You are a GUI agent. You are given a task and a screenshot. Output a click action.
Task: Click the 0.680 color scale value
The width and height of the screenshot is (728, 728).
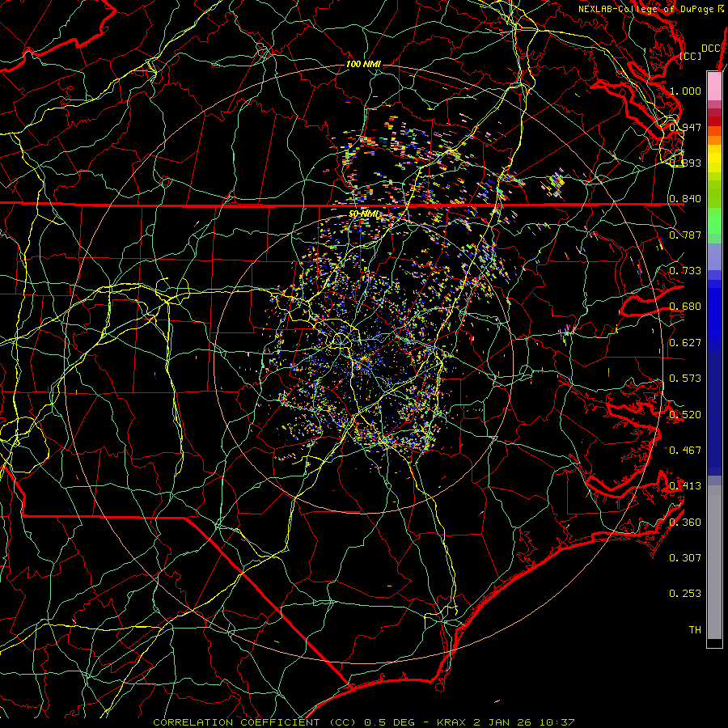685,307
